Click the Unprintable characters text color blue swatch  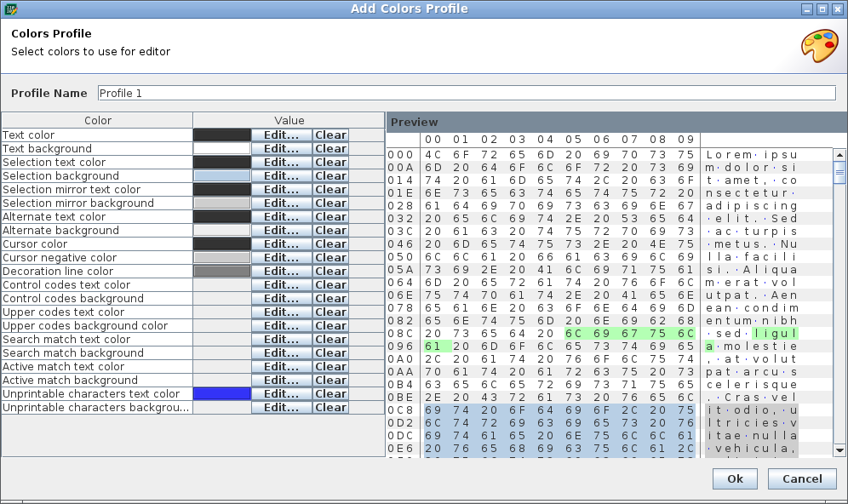tap(222, 393)
